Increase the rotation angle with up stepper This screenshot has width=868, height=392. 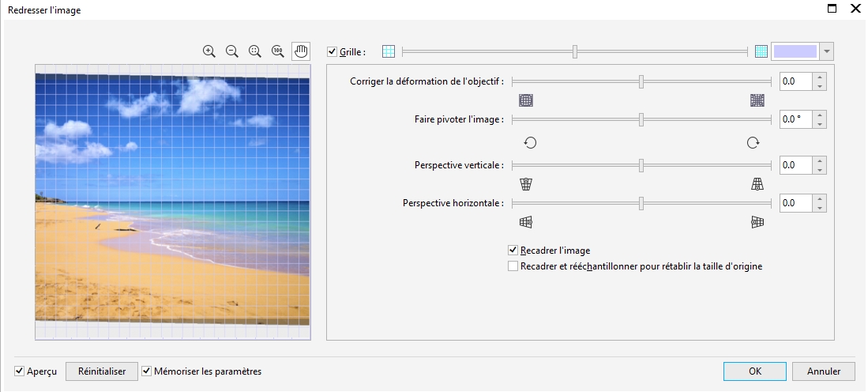point(820,115)
